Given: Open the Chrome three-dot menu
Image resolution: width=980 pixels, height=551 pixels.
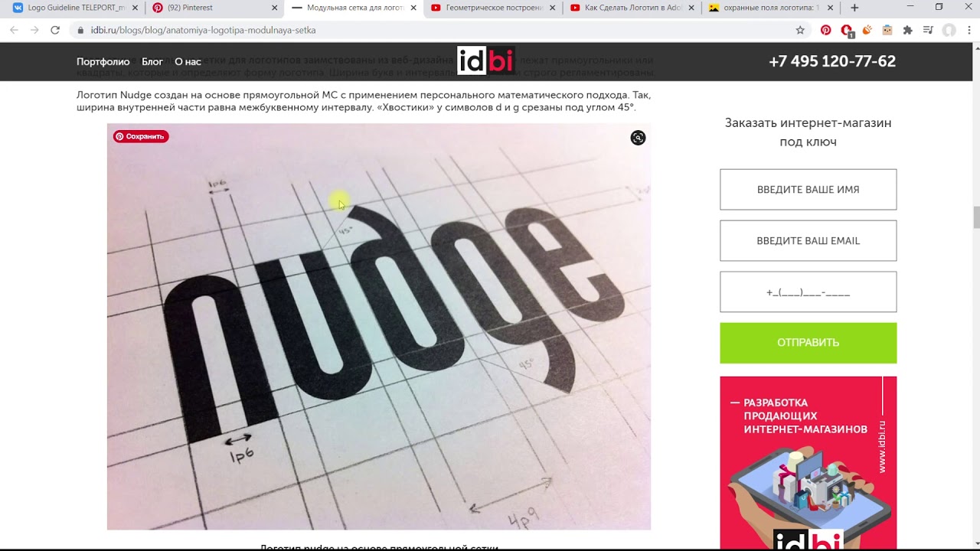Looking at the screenshot, I should click(969, 30).
